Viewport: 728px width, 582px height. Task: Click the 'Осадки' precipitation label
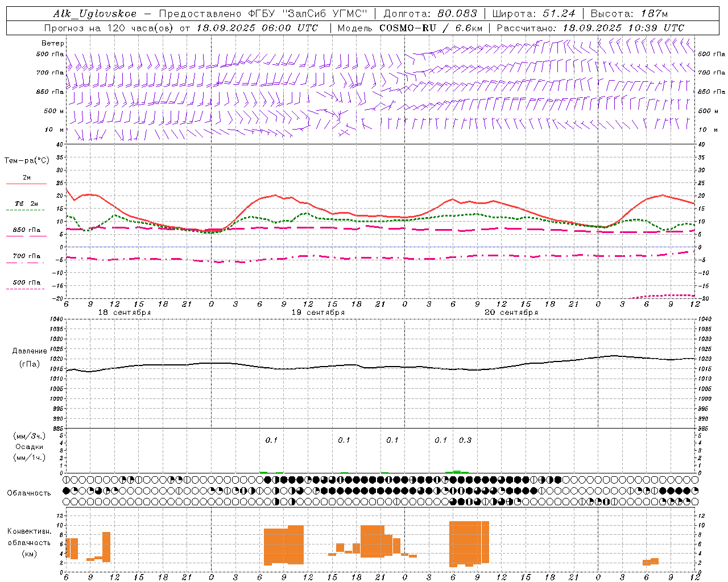point(30,447)
